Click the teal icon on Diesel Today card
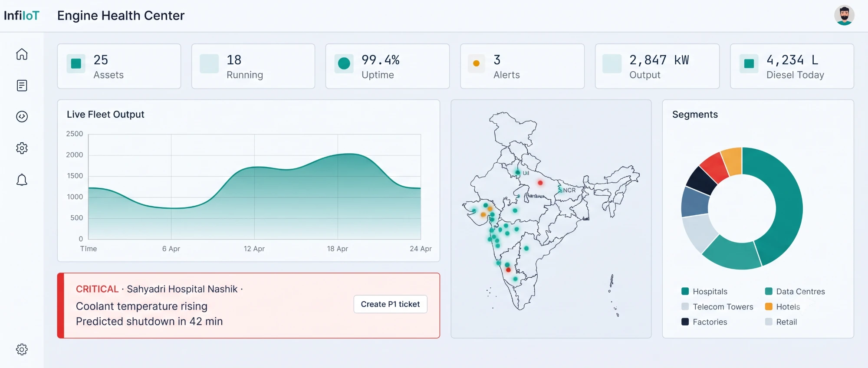 [749, 64]
